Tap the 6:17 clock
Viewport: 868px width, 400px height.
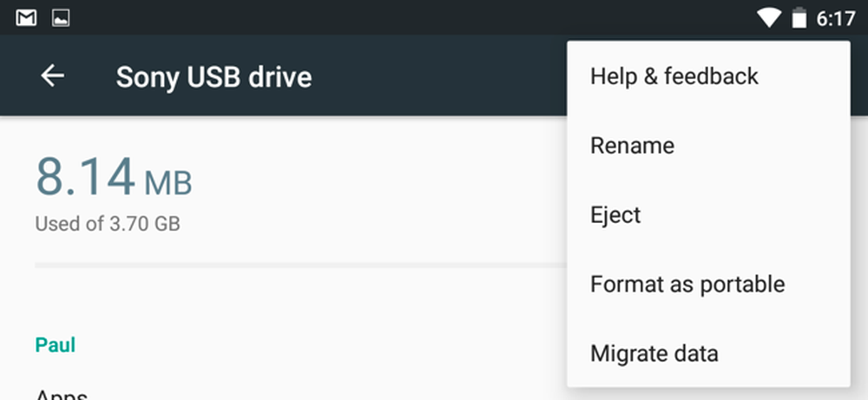click(x=836, y=19)
